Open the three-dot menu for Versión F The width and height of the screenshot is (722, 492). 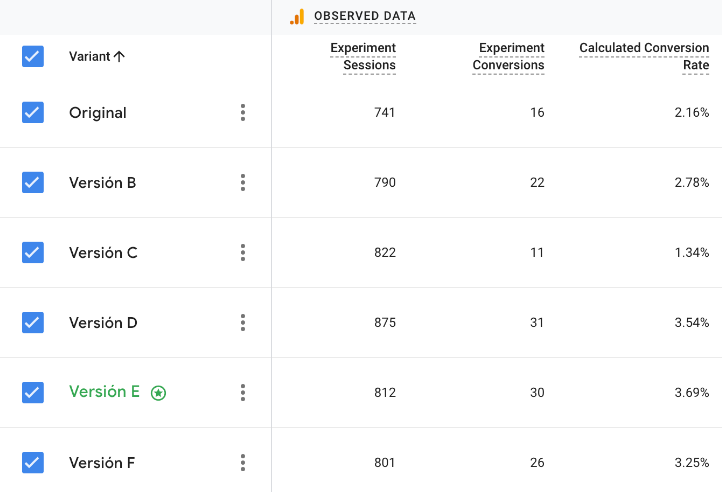(x=243, y=463)
